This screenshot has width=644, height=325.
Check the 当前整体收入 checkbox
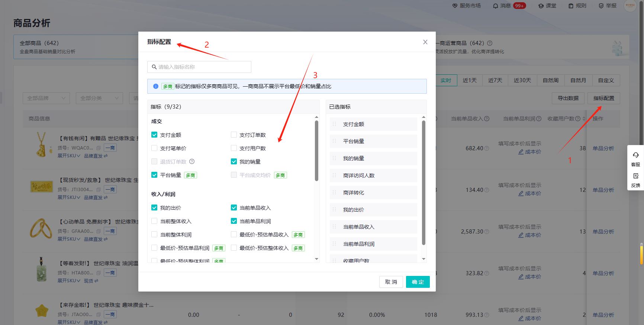(x=154, y=221)
